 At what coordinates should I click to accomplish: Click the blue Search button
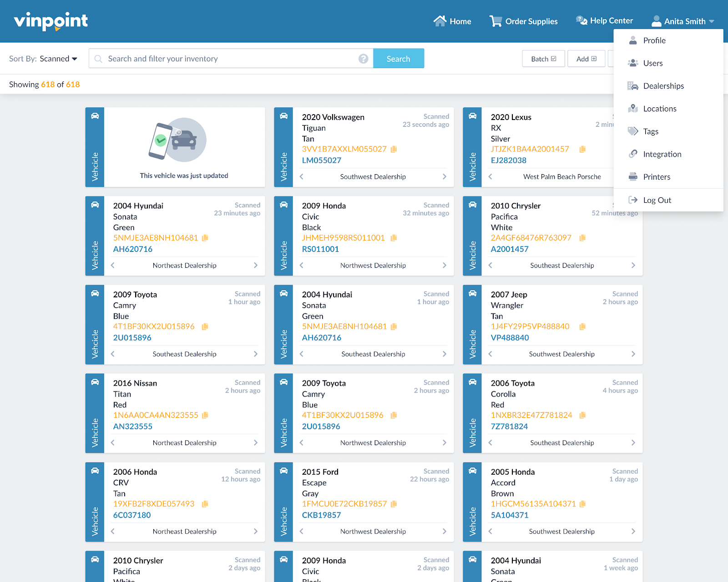tap(399, 59)
